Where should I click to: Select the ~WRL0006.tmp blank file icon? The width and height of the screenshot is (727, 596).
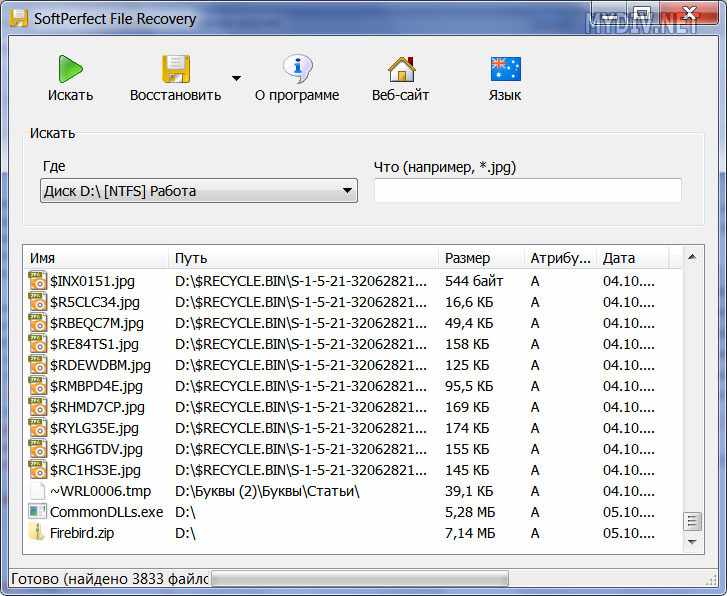[x=38, y=491]
